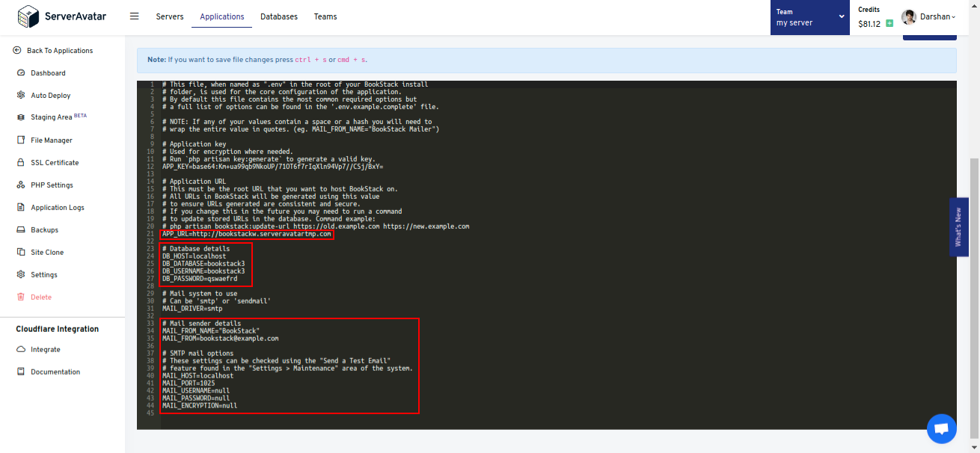
Task: Click the PHP Settings icon
Action: point(22,185)
